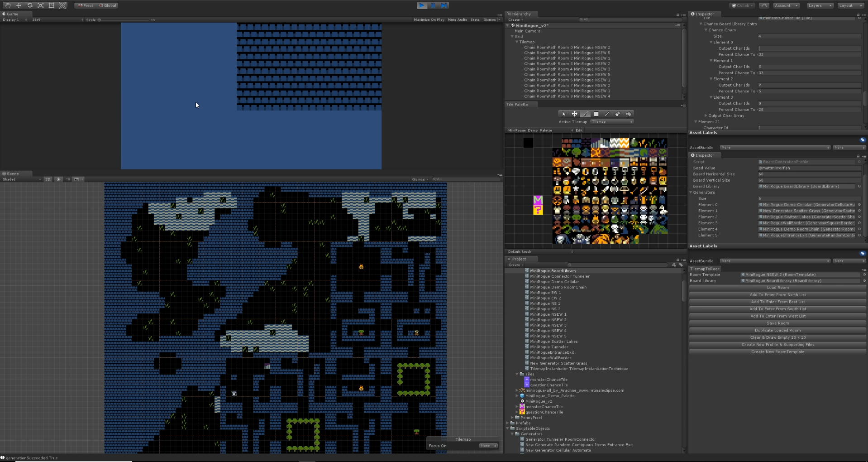
Task: Select Main Camera in Hierarchy
Action: tap(527, 31)
